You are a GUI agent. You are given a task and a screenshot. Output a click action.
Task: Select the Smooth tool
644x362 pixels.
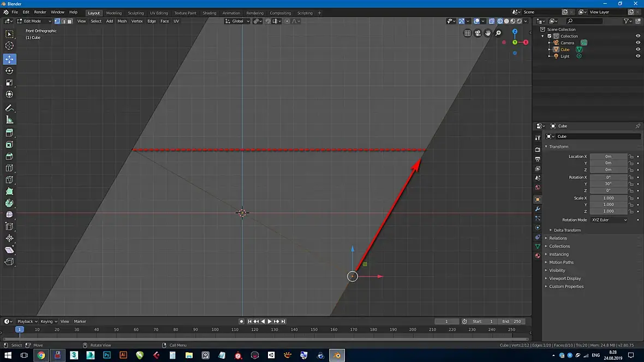9,215
